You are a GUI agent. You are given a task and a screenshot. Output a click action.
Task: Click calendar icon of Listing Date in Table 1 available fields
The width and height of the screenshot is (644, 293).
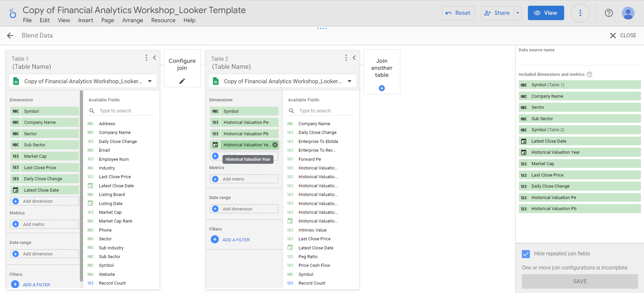coord(91,203)
